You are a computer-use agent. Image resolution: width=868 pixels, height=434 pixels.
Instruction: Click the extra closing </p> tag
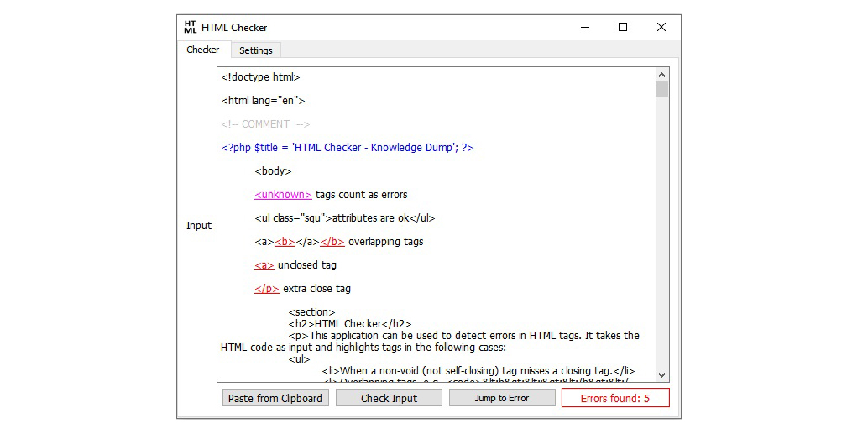tap(267, 289)
